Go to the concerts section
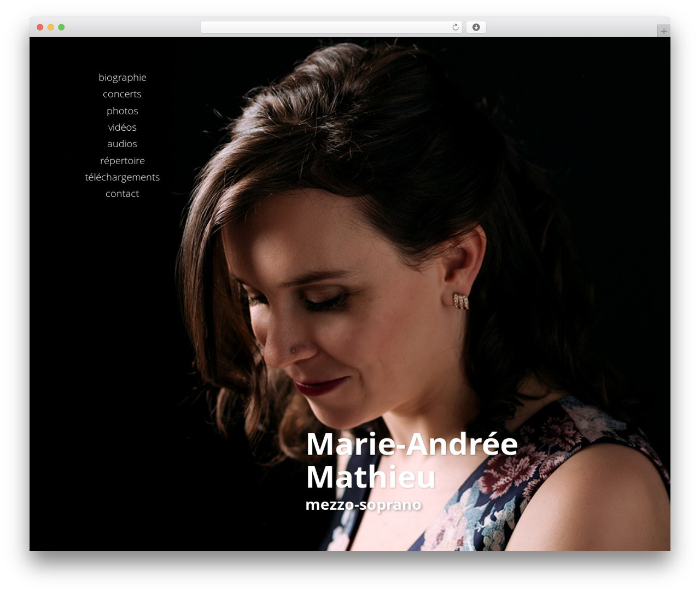Screen dimensions: 700x593 [122, 94]
